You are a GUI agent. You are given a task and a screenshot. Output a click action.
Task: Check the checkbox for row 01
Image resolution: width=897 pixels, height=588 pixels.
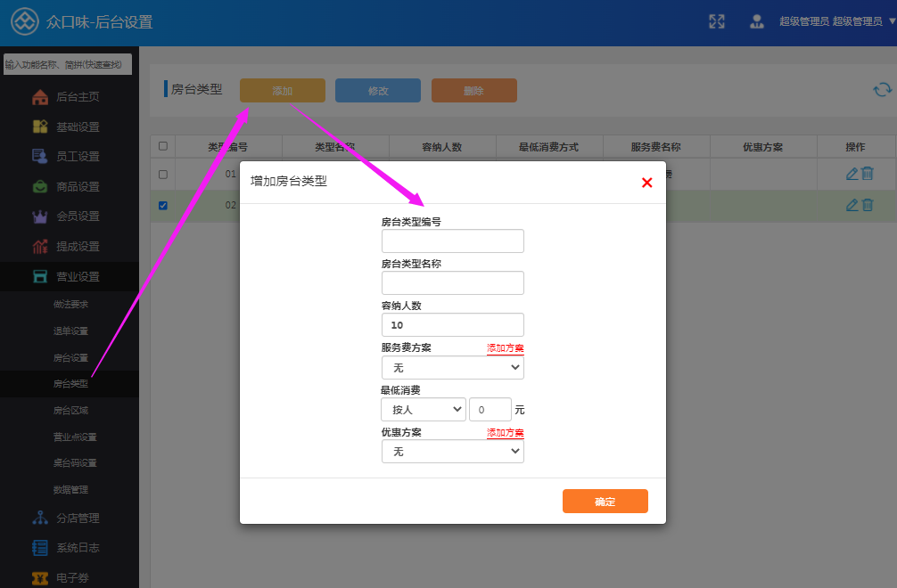point(162,174)
